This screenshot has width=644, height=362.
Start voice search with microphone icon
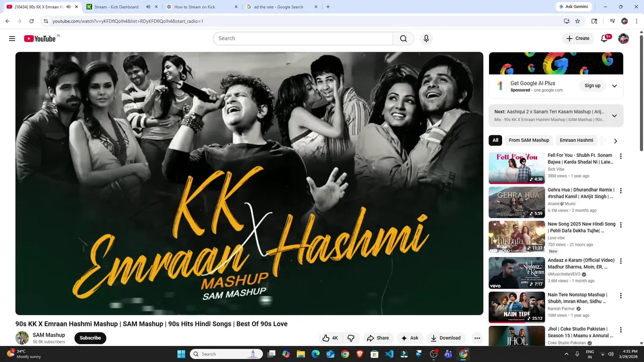426,39
